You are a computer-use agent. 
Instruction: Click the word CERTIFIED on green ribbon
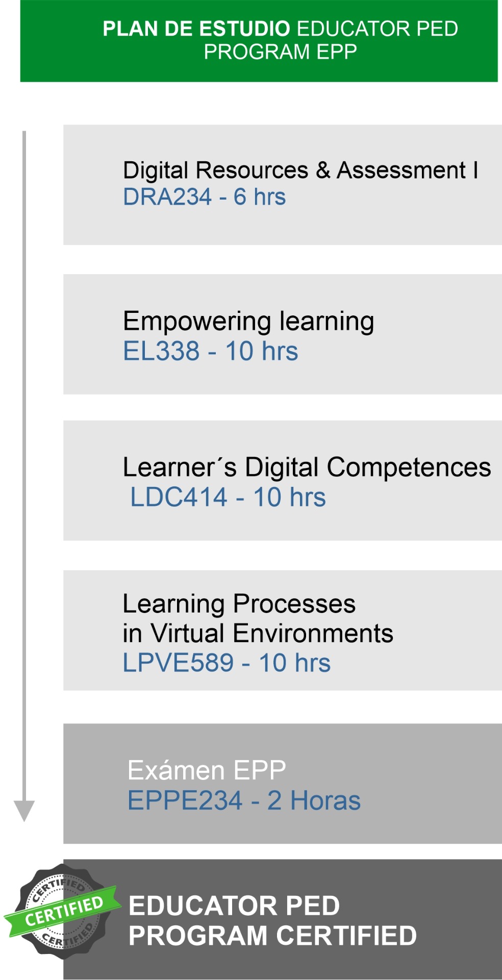tap(64, 912)
